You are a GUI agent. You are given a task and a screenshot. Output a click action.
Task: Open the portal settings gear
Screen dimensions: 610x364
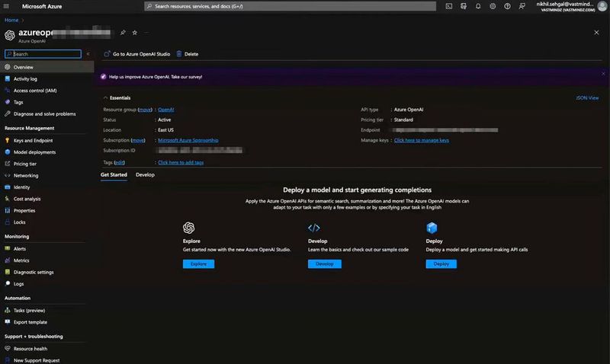493,6
